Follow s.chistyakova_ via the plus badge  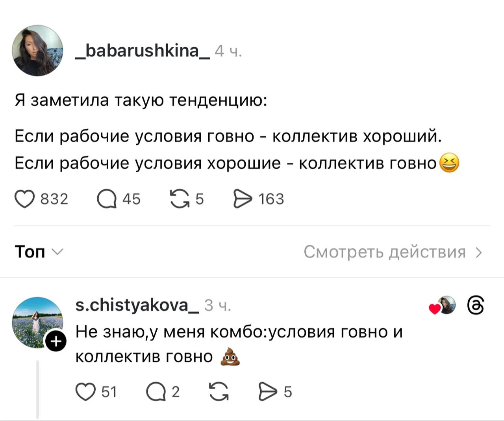(56, 341)
